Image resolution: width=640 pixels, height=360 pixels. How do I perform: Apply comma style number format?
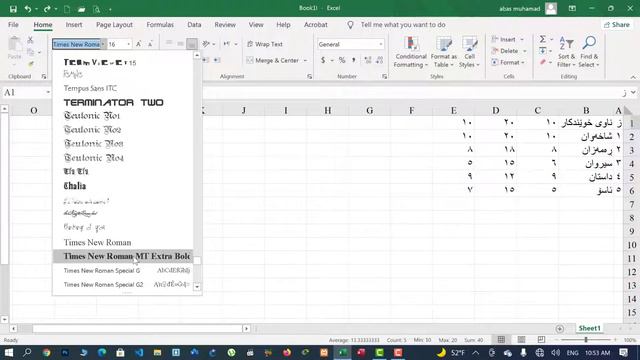(353, 60)
